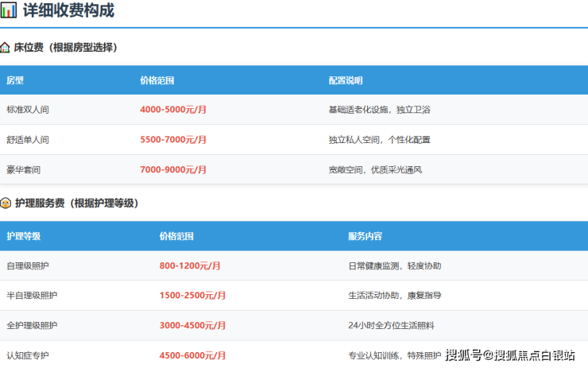Screen dimensions: 588x368
Task: Select the 自理级照护 care level cell
Action: tap(28, 265)
